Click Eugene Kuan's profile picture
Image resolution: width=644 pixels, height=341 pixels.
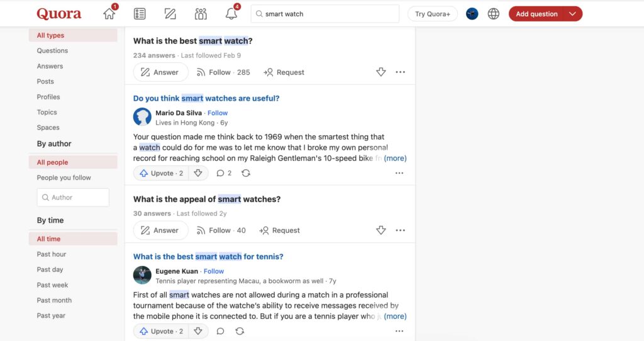point(142,275)
